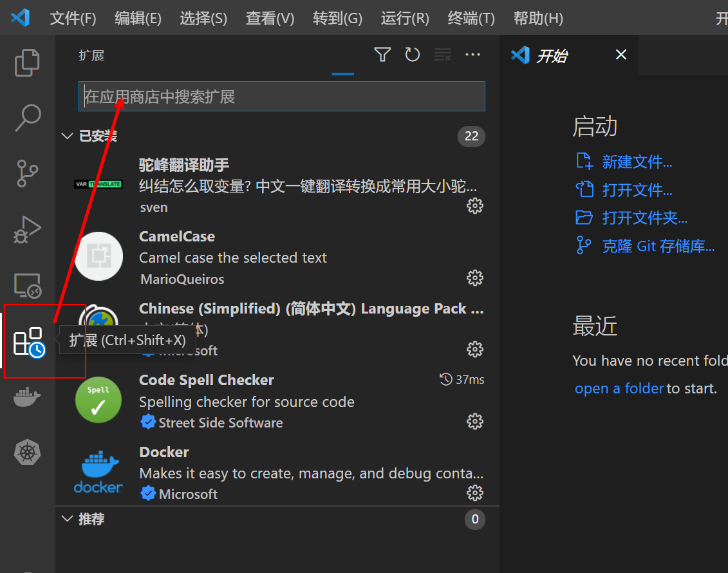This screenshot has width=728, height=573.
Task: Open the Search view in activity bar
Action: point(28,117)
